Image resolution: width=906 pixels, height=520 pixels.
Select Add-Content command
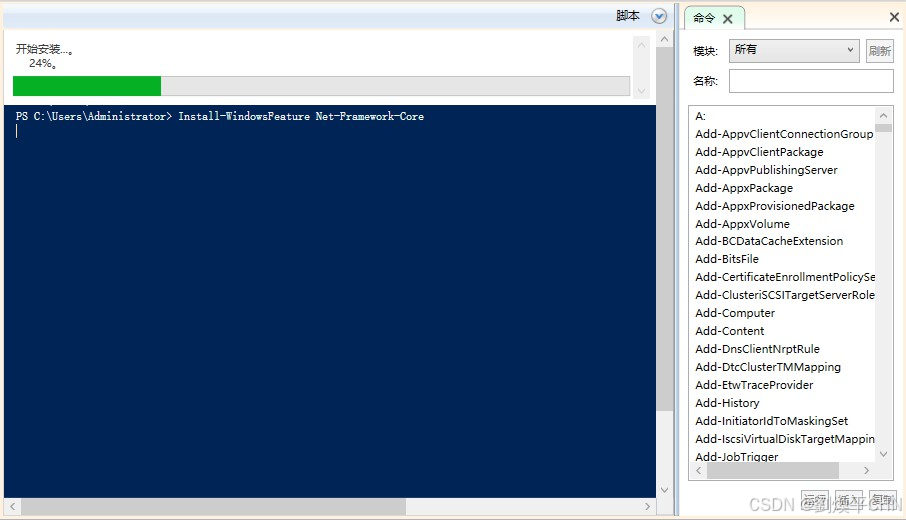[x=729, y=330]
